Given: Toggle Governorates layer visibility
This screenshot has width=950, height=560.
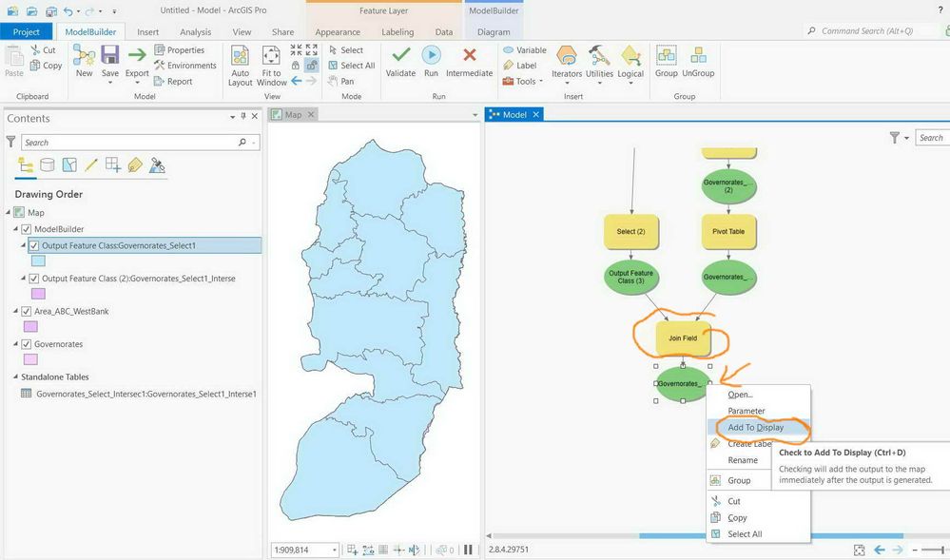Looking at the screenshot, I should point(26,343).
